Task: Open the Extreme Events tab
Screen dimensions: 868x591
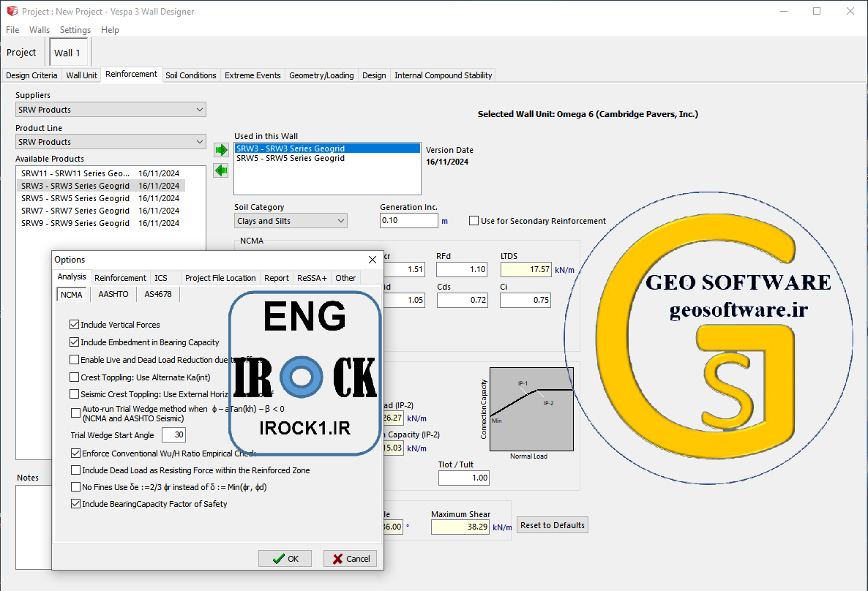Action: point(252,75)
